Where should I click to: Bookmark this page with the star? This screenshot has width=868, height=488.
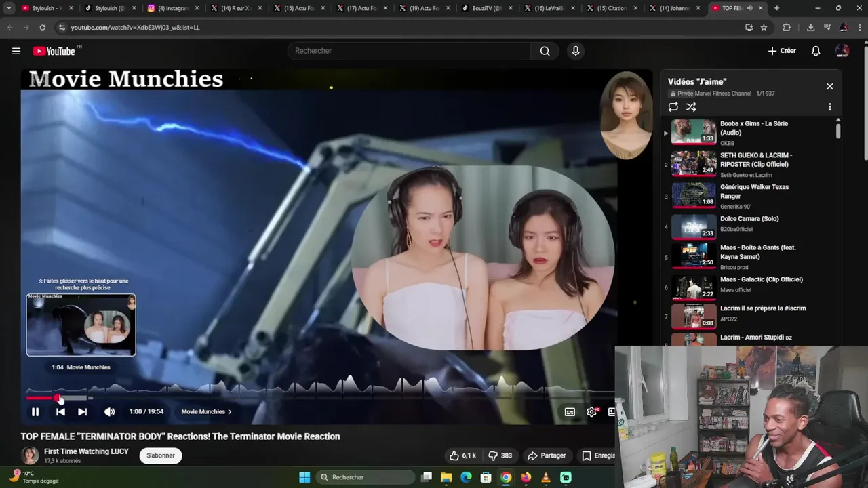[x=764, y=27]
